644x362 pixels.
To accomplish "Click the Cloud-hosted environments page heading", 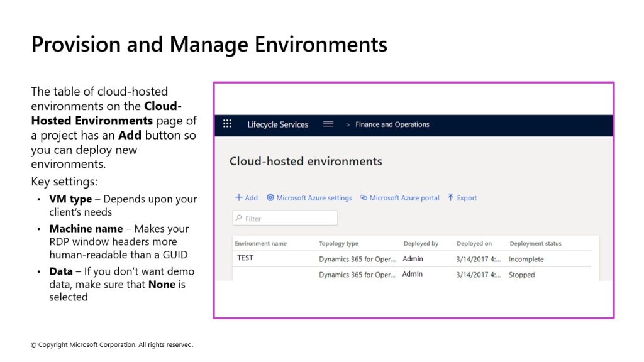I will tap(306, 162).
